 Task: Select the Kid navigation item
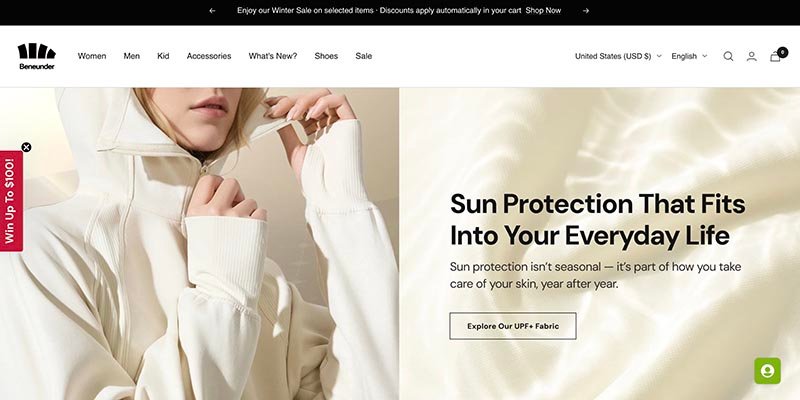pyautogui.click(x=163, y=56)
